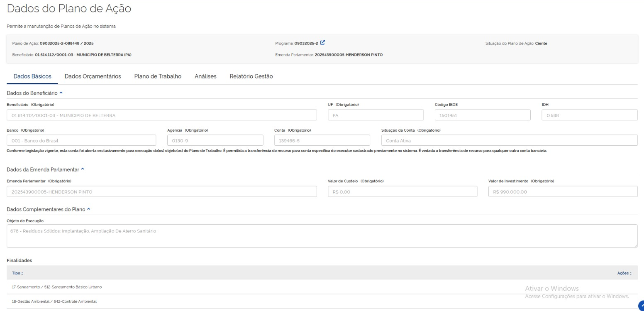Click the Valor de Investimento field
Image resolution: width=644 pixels, height=311 pixels.
pos(563,191)
